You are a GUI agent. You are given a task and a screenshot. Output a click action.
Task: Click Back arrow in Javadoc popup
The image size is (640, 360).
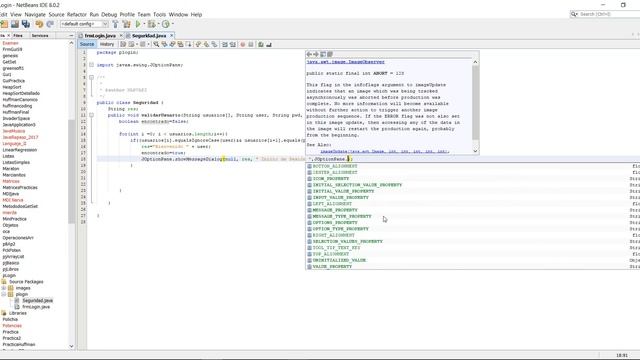point(309,54)
